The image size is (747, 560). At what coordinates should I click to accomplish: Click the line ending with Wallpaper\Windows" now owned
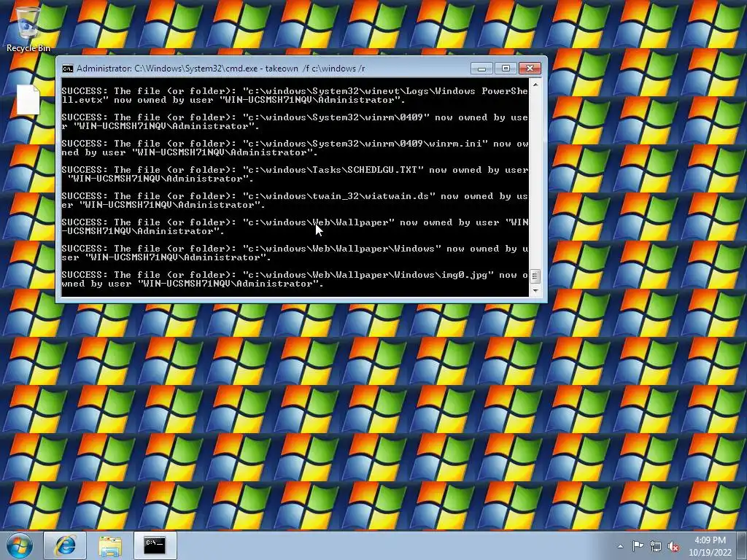(295, 249)
